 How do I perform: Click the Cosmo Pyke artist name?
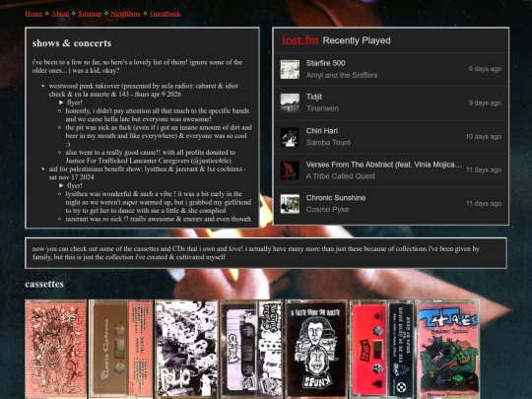pyautogui.click(x=327, y=209)
